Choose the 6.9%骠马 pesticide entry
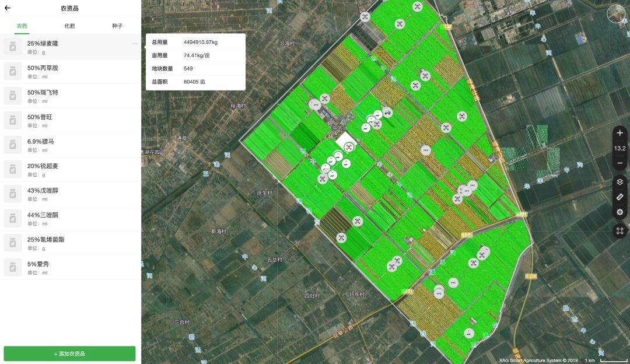Screen dimensions: 630x364 (x=70, y=145)
